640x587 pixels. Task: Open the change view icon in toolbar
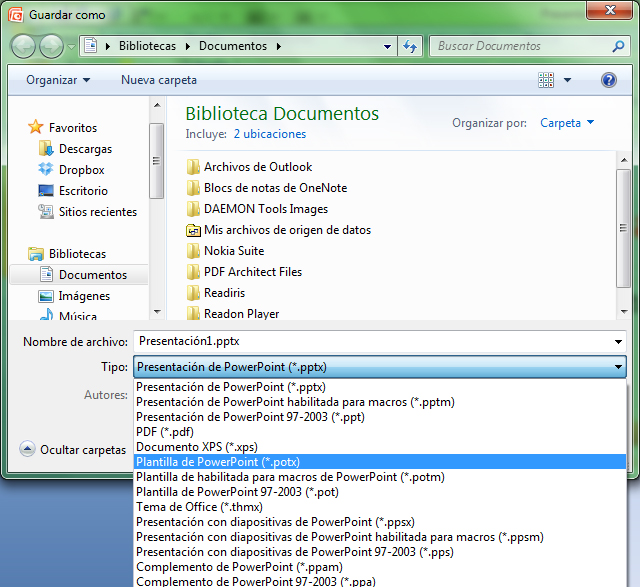click(x=546, y=80)
